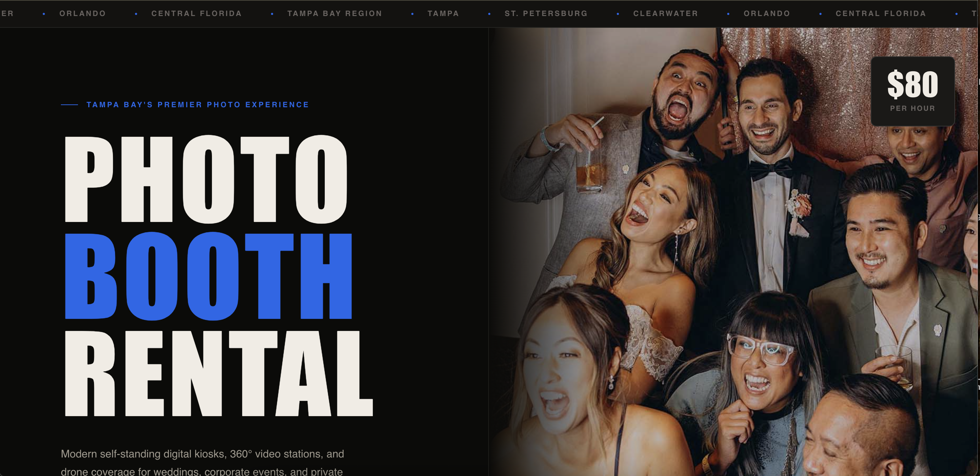Click the PER HOUR label under the price
This screenshot has height=476, width=980.
point(912,108)
